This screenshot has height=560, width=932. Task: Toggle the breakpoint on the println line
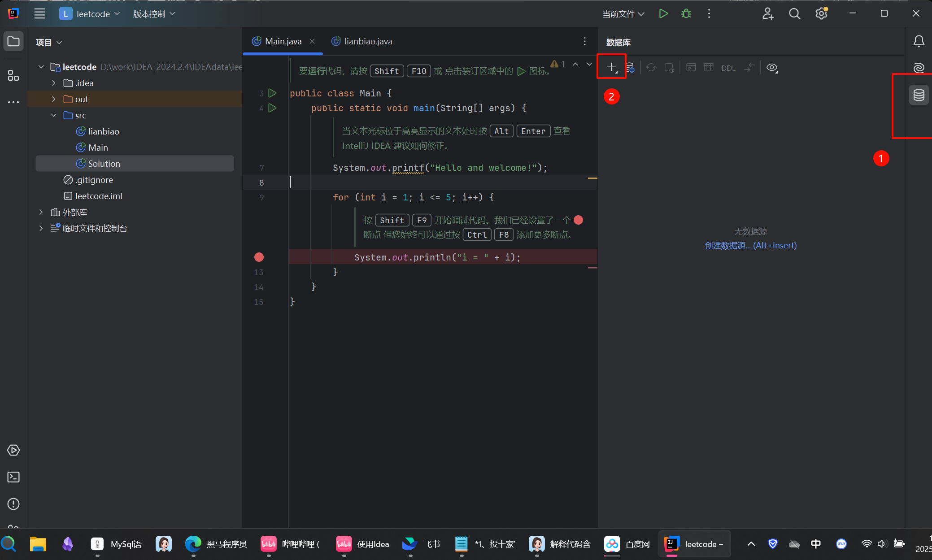coord(259,257)
